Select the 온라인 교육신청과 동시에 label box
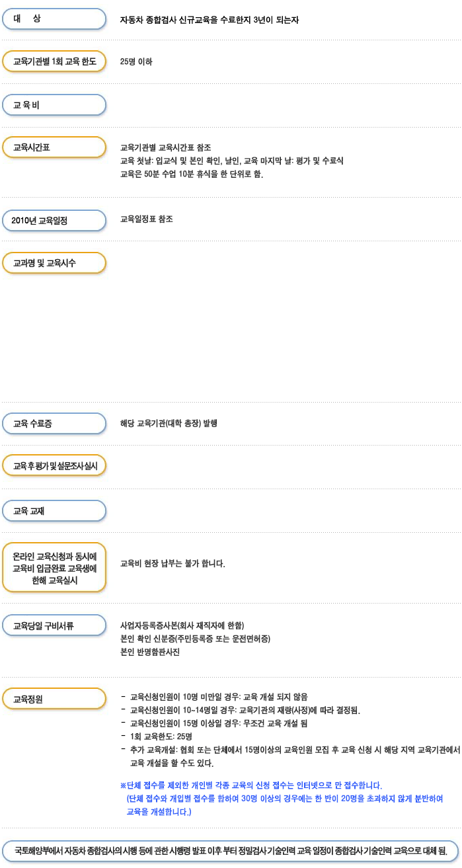This screenshot has width=462, height=868. tap(54, 568)
